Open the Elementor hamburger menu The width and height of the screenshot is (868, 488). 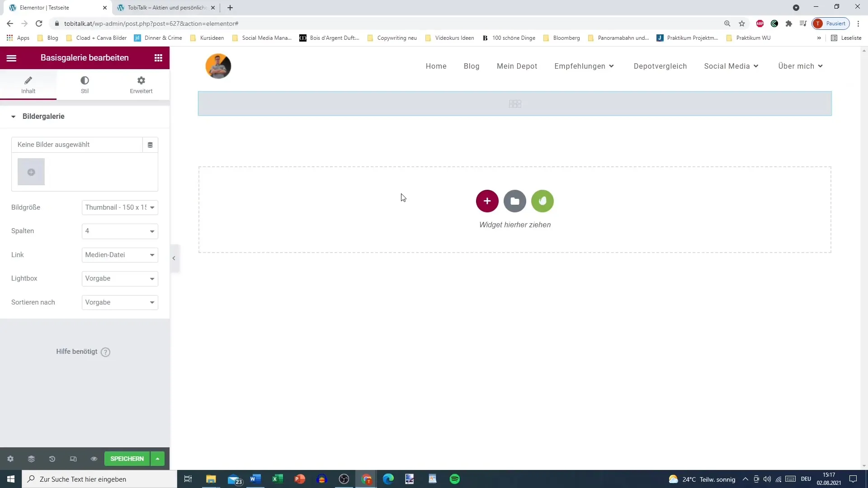(x=12, y=58)
